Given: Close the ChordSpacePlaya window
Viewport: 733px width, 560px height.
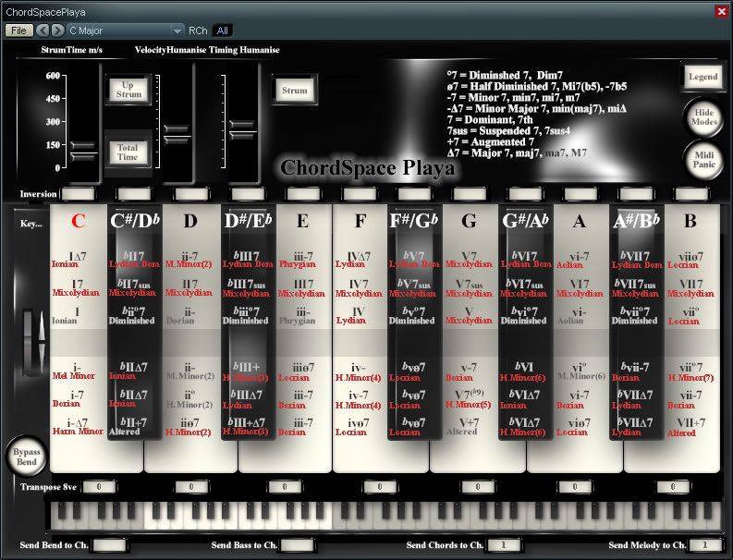Looking at the screenshot, I should pyautogui.click(x=722, y=11).
